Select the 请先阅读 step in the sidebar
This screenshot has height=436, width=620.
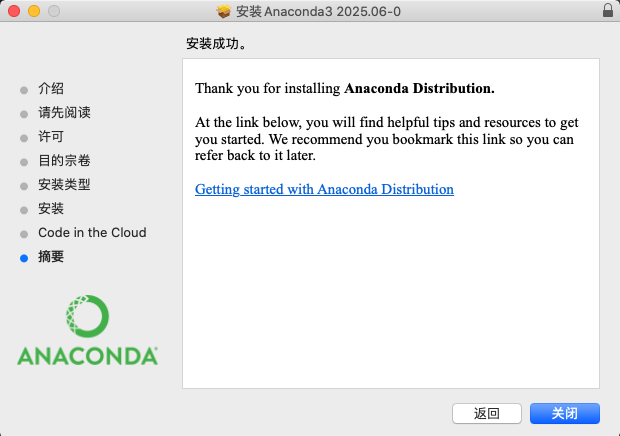point(64,113)
